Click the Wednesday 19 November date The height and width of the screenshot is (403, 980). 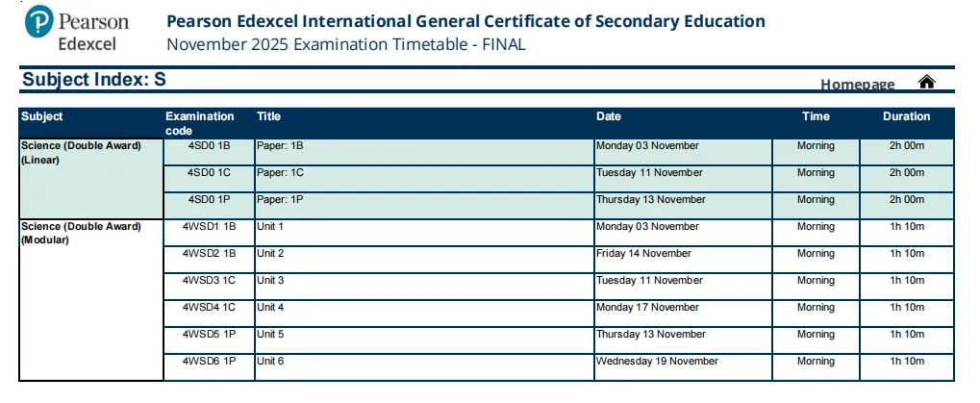pos(657,362)
